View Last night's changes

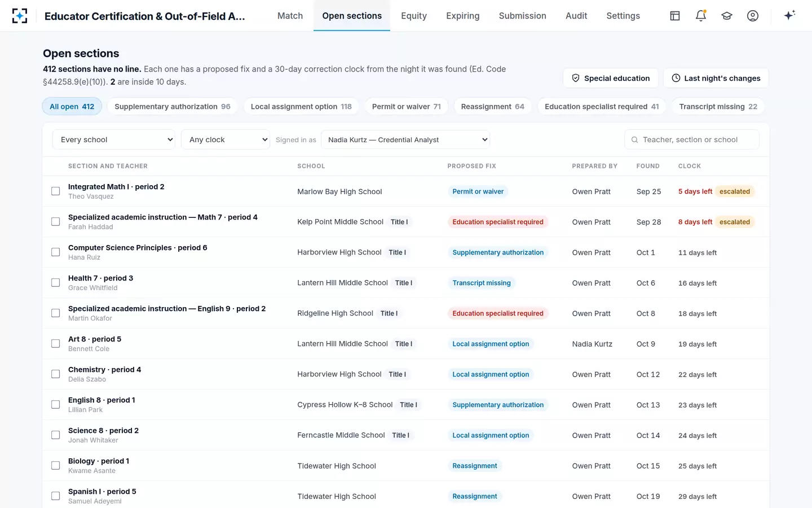coord(716,78)
